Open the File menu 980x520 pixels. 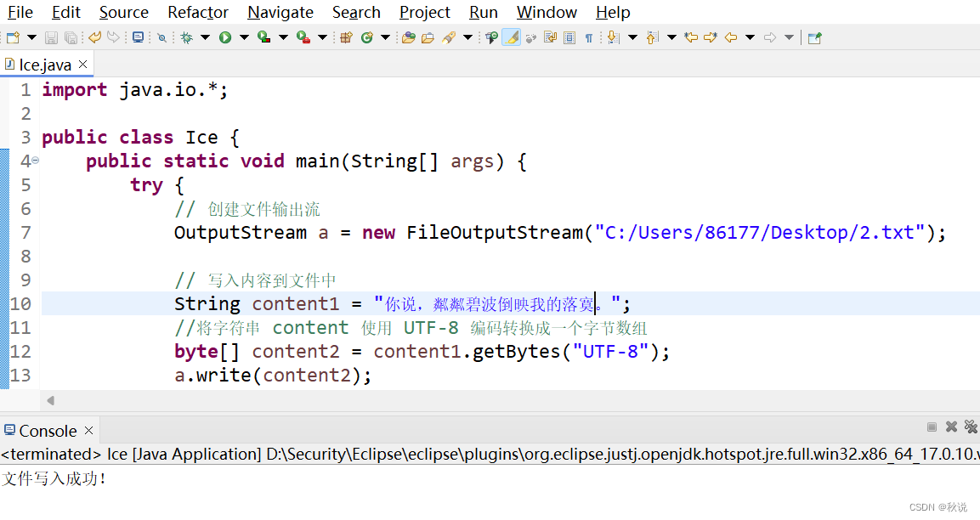20,13
